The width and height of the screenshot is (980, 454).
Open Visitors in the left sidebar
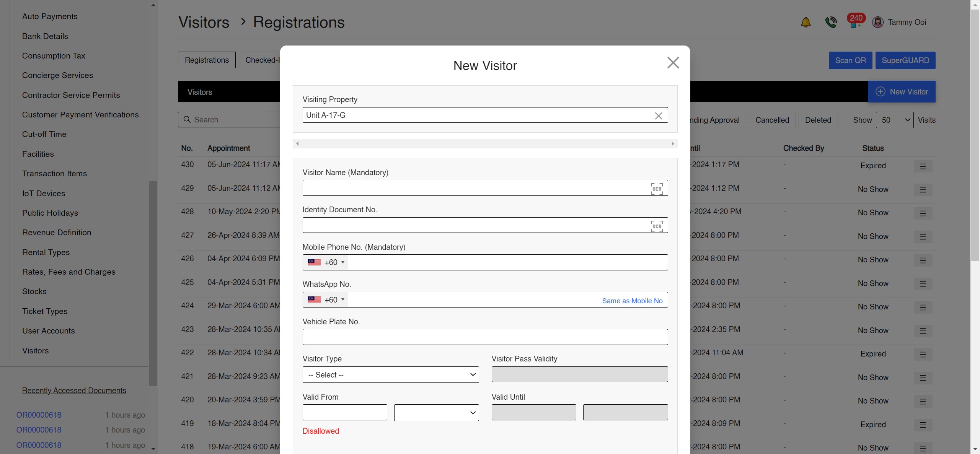pyautogui.click(x=36, y=350)
